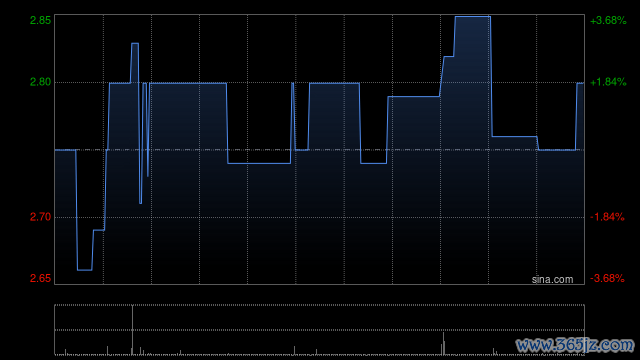Click the 2.65 price axis label

(x=40, y=278)
